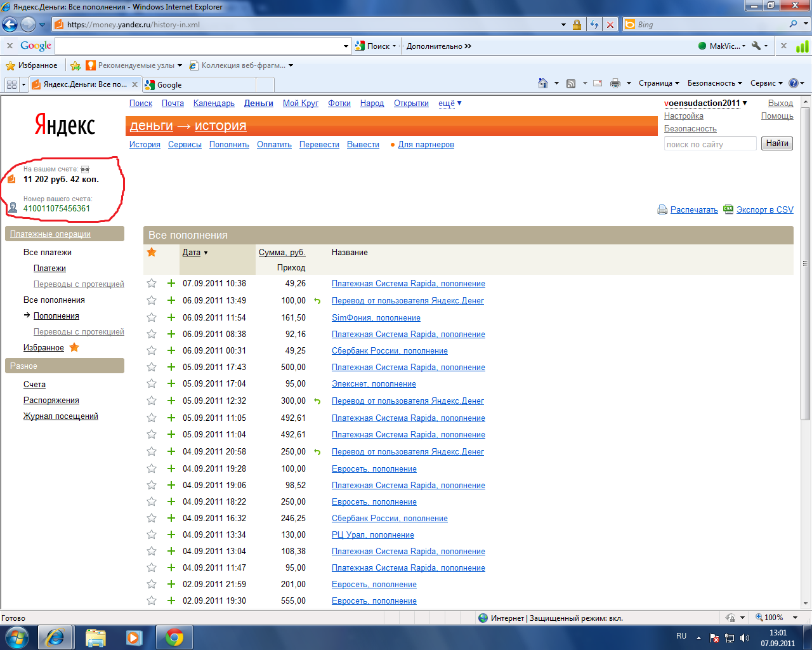Go to the browser Home page icon
812x650 pixels.
(542, 83)
